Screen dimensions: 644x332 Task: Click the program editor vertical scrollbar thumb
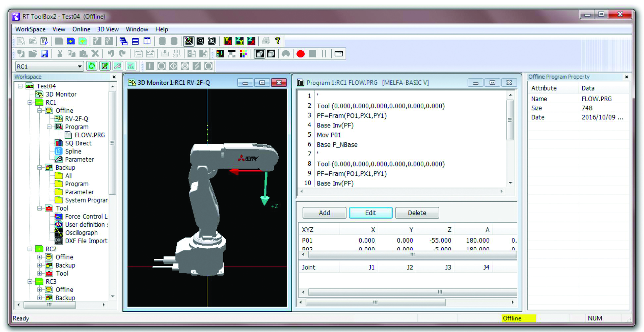point(510,120)
